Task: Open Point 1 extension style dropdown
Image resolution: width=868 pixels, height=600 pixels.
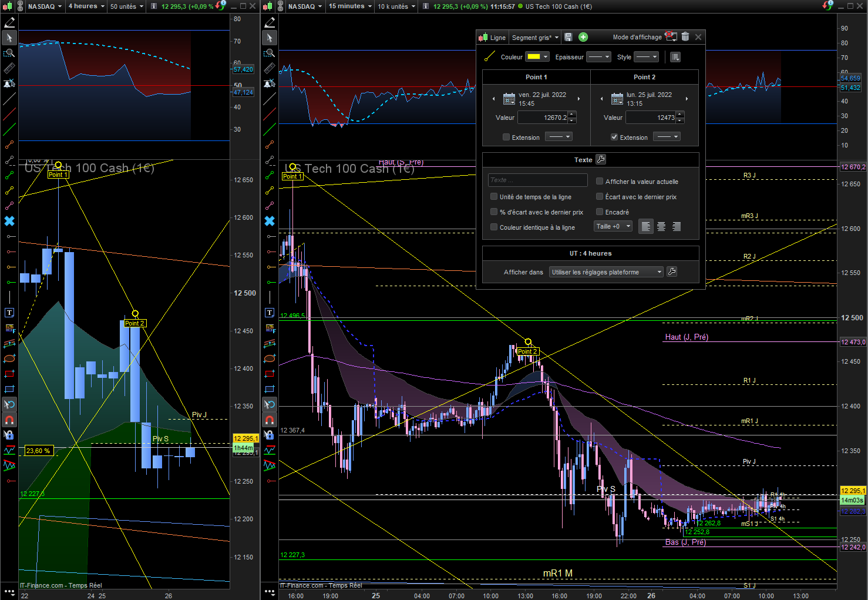Action: (559, 136)
